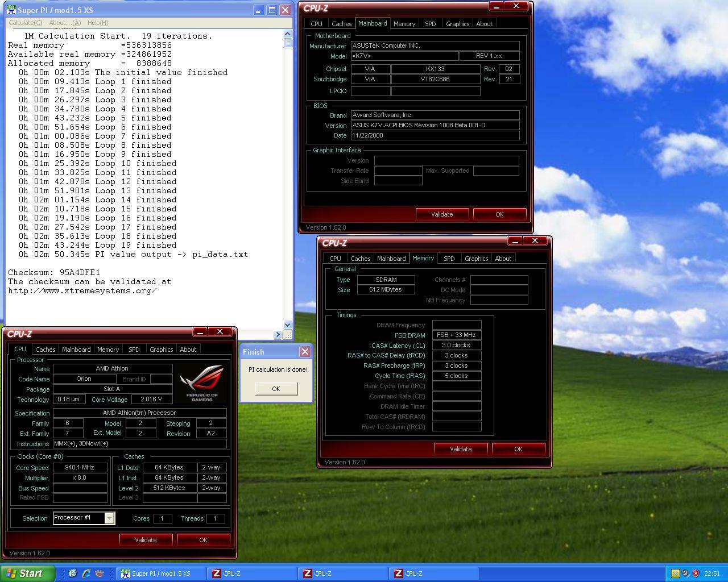Viewport: 728px width, 582px height.
Task: Click the Core Speed value 940.1 MHz
Action: (80, 468)
